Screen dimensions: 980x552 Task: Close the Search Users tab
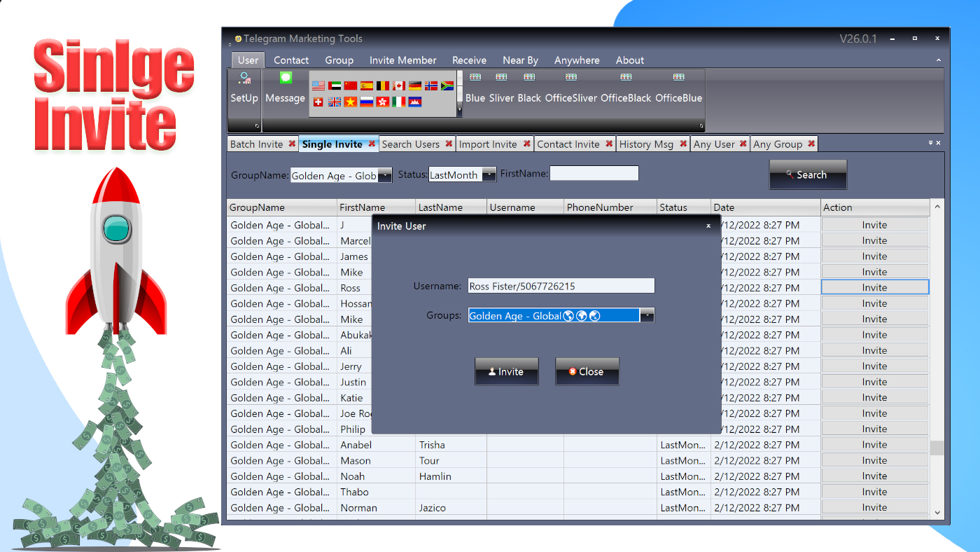coord(448,144)
